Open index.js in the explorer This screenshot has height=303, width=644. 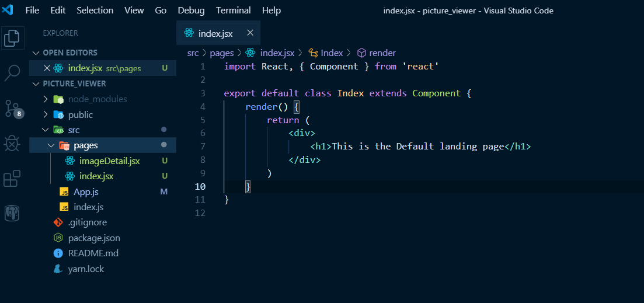pyautogui.click(x=88, y=207)
